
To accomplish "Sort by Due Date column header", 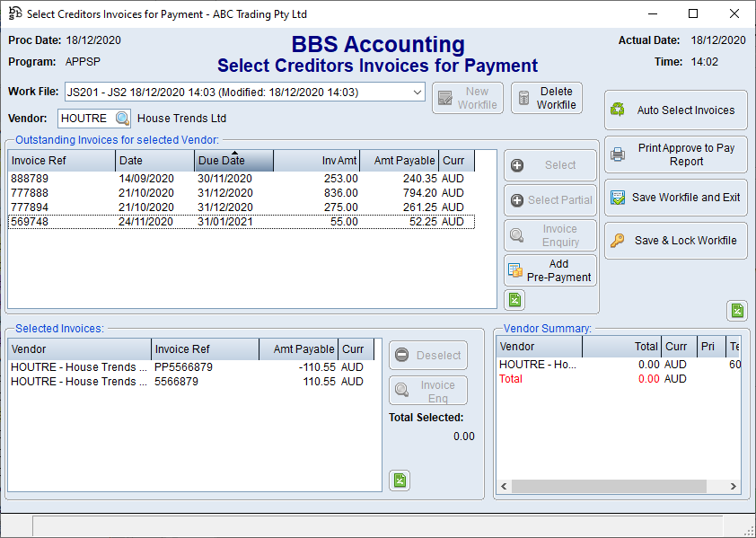I will point(233,161).
